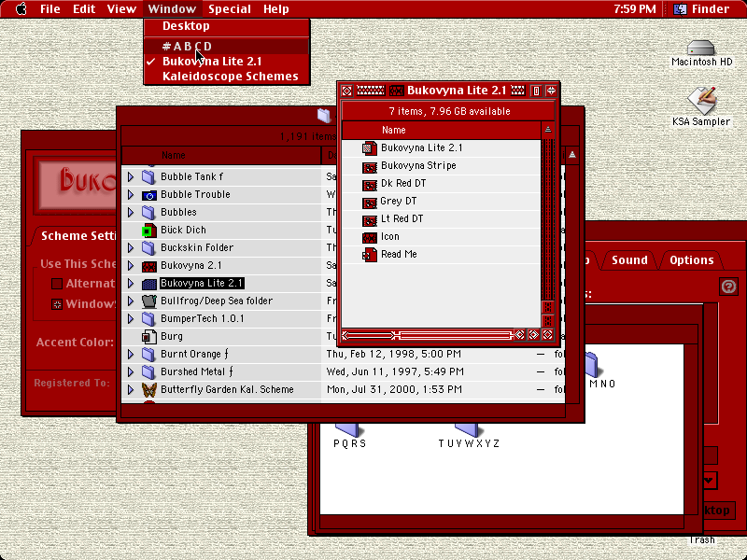Open the pop-up arrow above the 'ktop' button
Image resolution: width=747 pixels, height=560 pixels.
[x=710, y=480]
